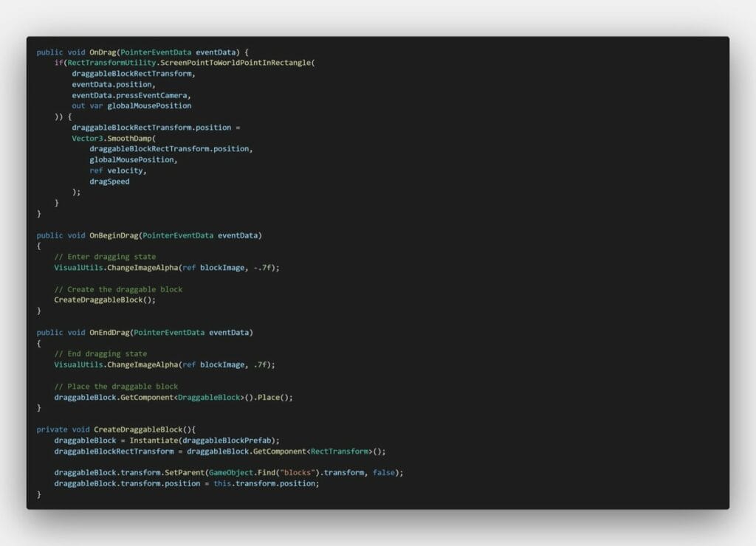Place cursor on the dragSpeed argument
This screenshot has width=756, height=546.
(x=109, y=182)
